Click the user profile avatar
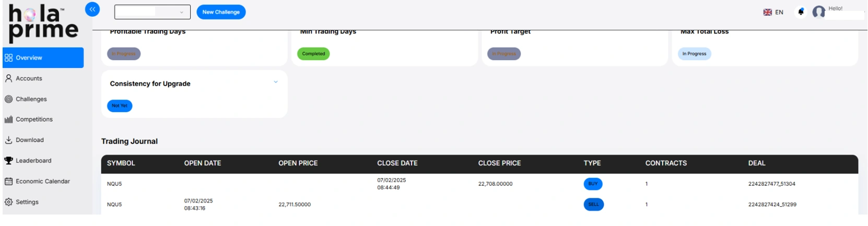868x226 pixels. tap(818, 12)
